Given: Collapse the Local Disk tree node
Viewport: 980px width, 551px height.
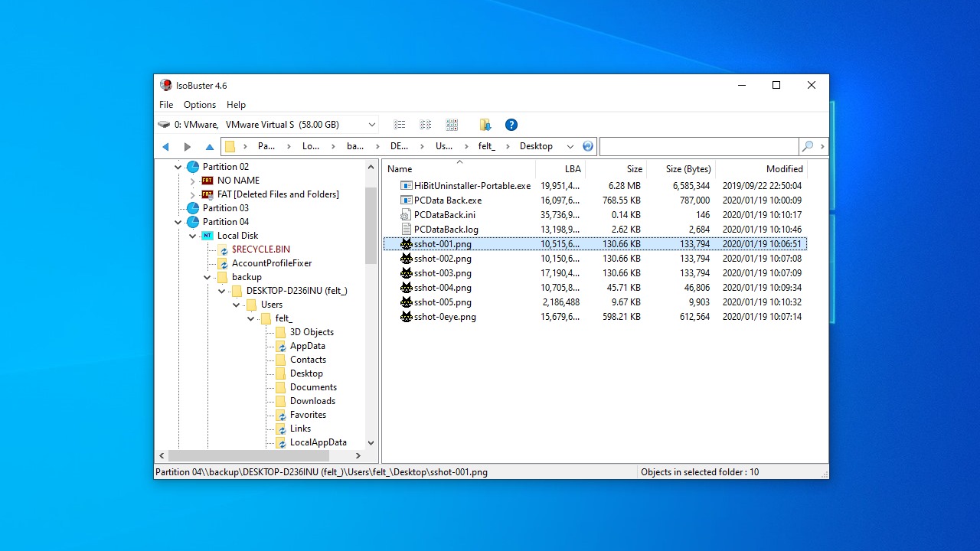Looking at the screenshot, I should [x=193, y=236].
